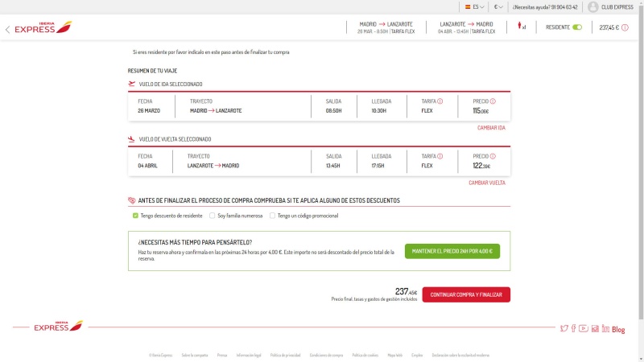Open Tarifa info icon in outbound flight
644x362 pixels.
click(x=440, y=101)
